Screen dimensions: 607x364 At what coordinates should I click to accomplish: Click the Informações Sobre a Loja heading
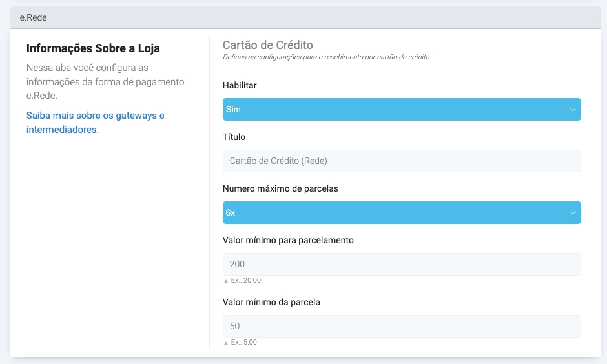93,48
